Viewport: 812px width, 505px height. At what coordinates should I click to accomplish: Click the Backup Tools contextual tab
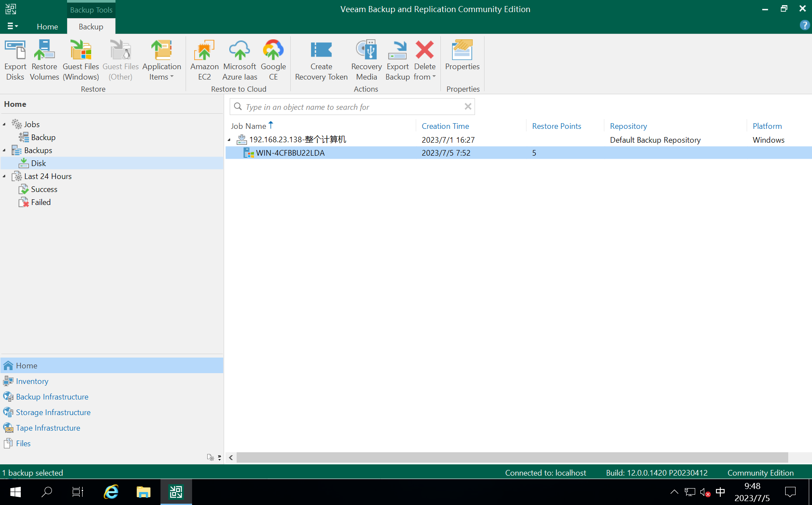point(91,10)
